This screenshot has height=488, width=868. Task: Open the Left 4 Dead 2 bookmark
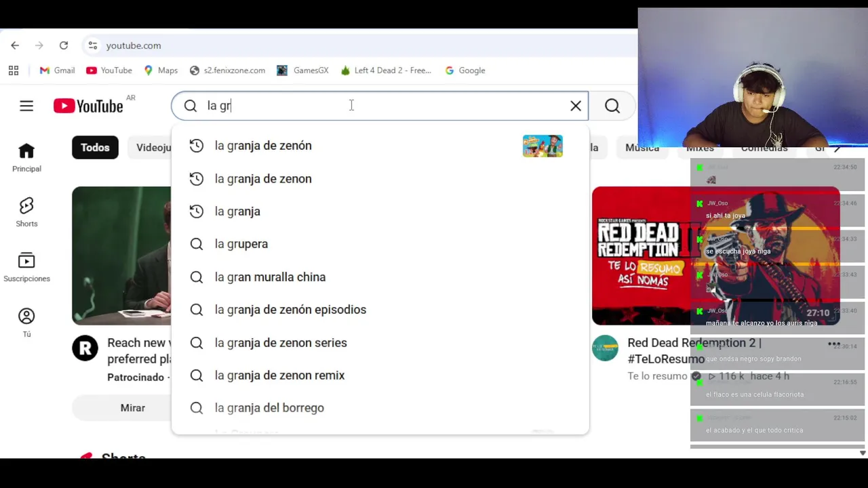[386, 70]
